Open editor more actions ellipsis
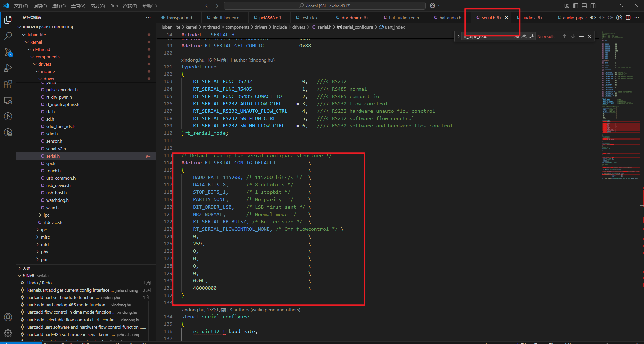The image size is (644, 344). [x=637, y=18]
